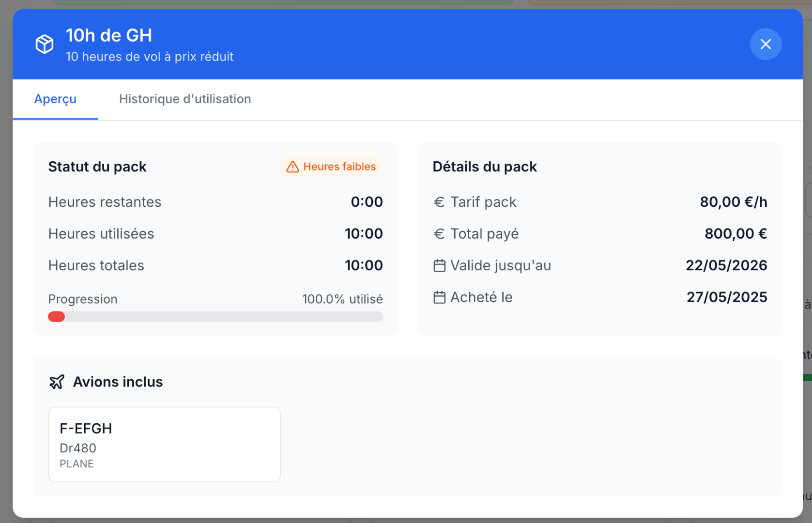Select the Aperçu tab
Image resolution: width=812 pixels, height=523 pixels.
point(55,99)
